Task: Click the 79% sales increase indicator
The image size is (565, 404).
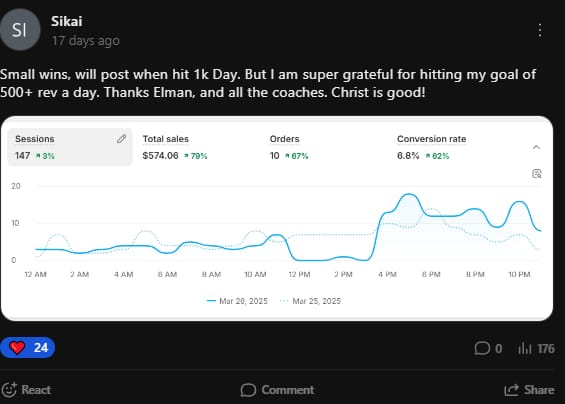Action: click(196, 156)
